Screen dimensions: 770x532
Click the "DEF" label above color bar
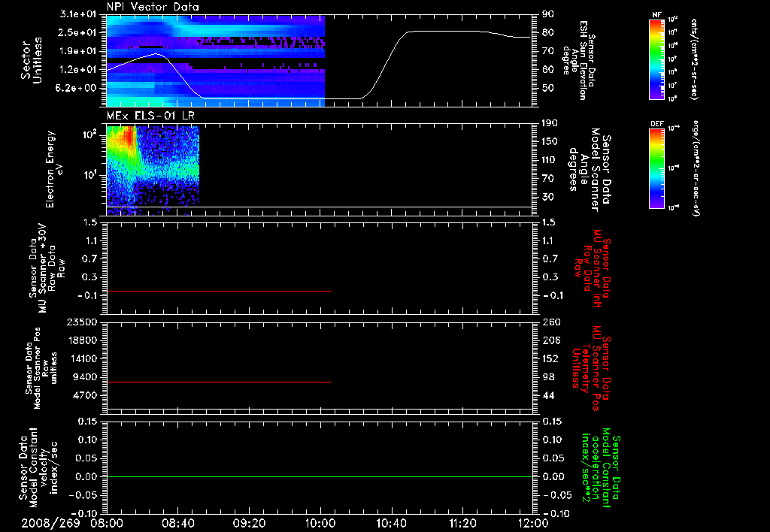656,124
